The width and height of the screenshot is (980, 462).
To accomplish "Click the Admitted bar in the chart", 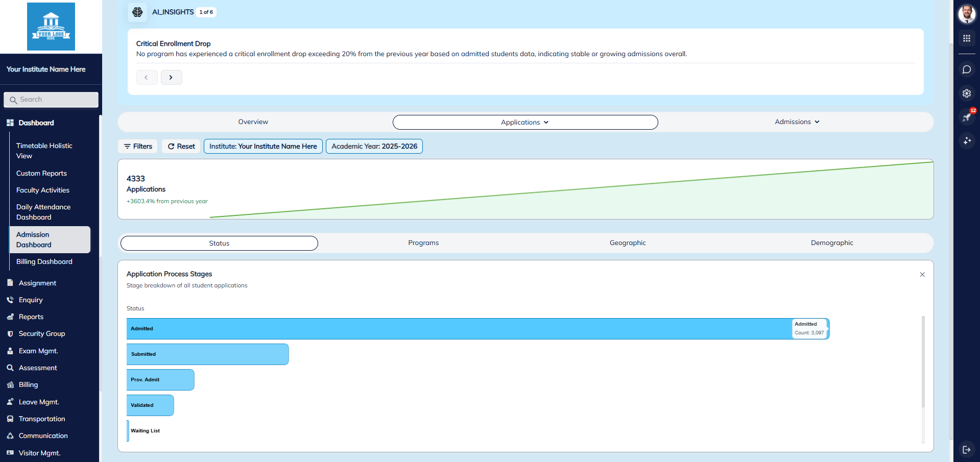I will click(460, 328).
